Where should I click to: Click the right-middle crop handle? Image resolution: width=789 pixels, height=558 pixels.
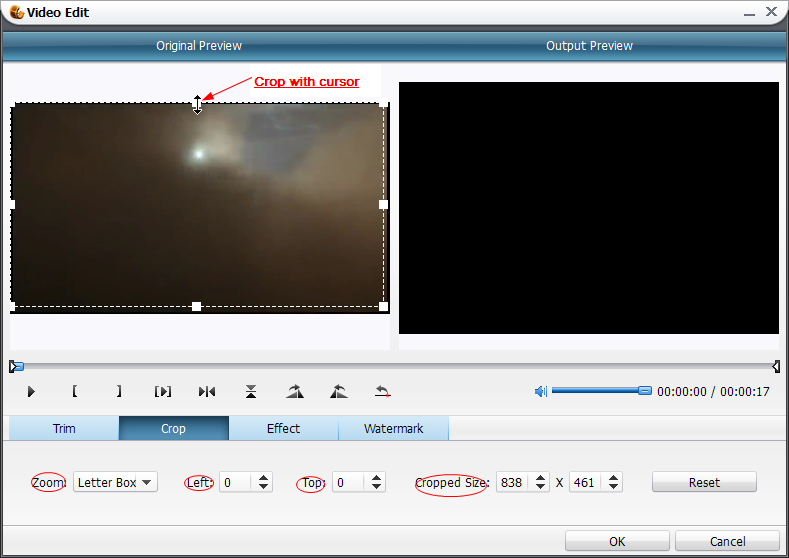(x=383, y=204)
